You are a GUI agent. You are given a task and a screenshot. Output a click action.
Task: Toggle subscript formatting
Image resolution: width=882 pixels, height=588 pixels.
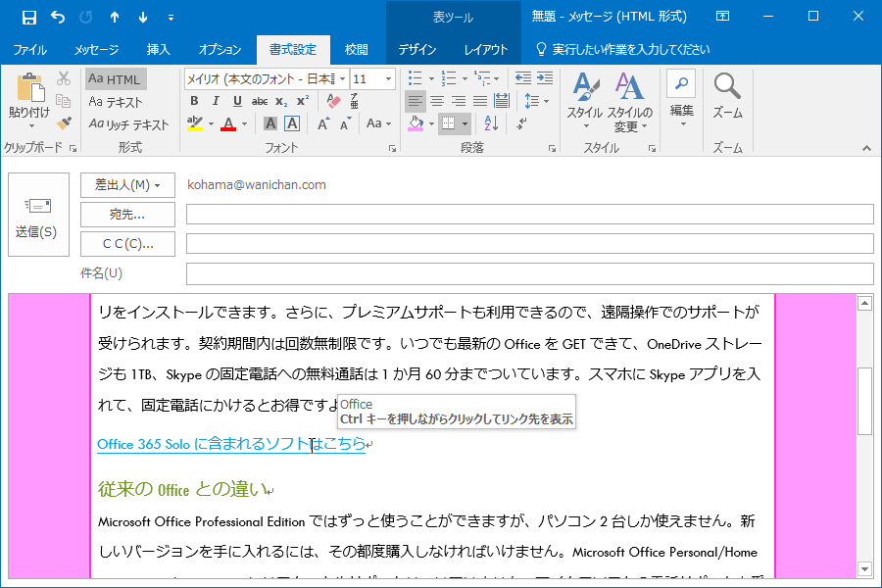click(x=281, y=101)
